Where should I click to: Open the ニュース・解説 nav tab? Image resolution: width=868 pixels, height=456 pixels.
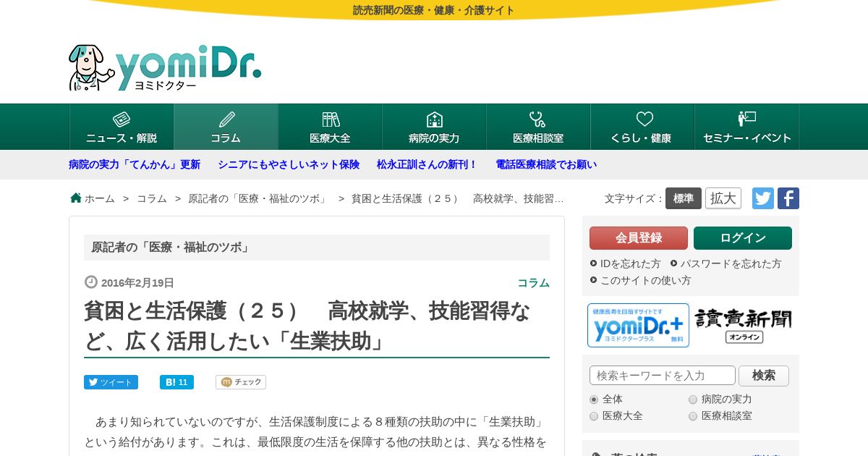[122, 127]
